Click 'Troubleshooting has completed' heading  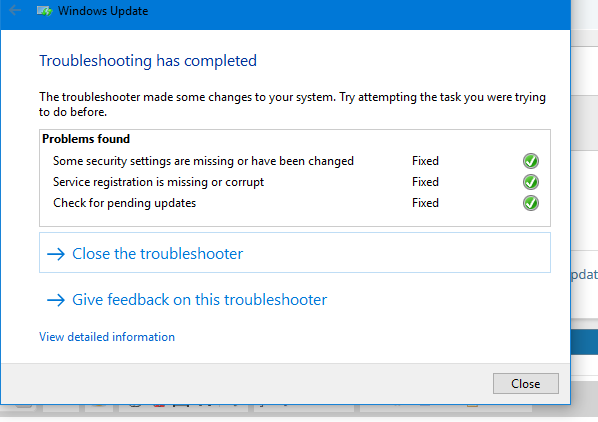[x=148, y=61]
